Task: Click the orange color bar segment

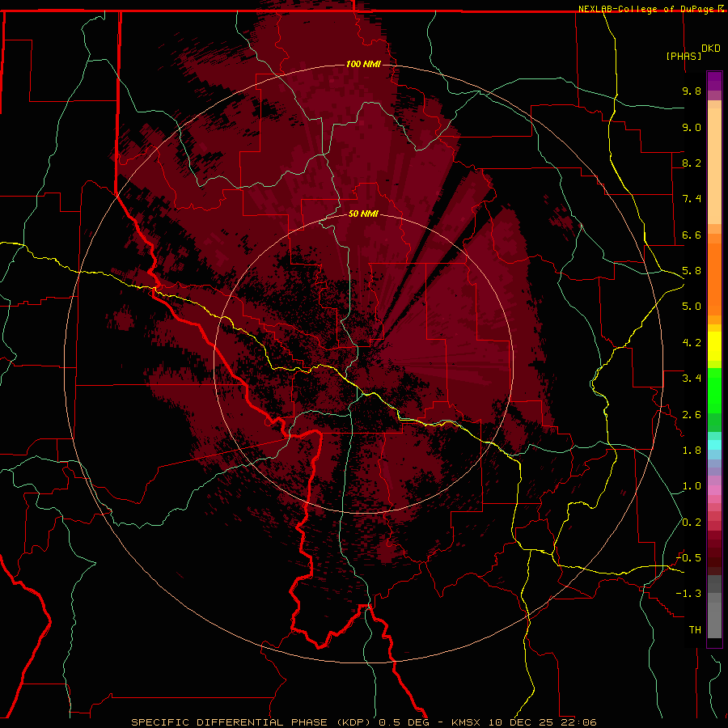Action: (x=714, y=278)
